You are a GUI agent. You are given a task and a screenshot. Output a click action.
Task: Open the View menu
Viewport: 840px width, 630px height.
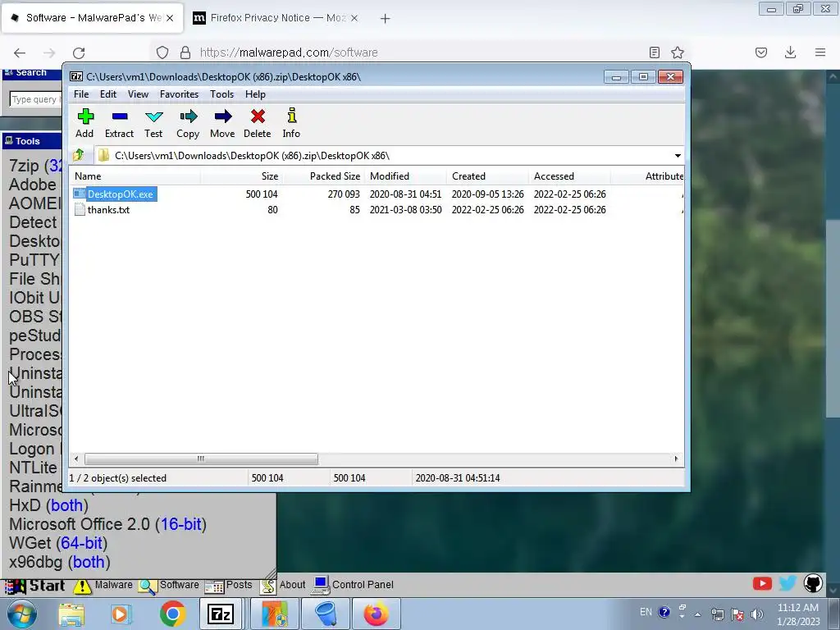point(138,94)
